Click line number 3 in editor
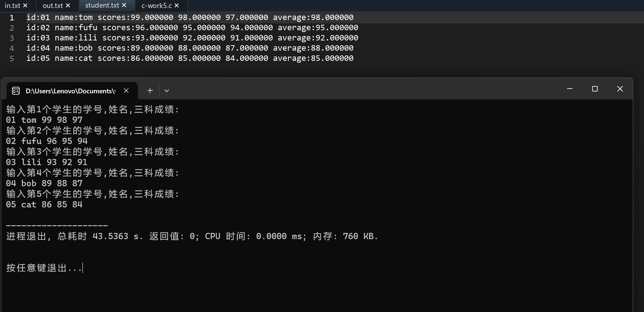This screenshot has width=644, height=312. click(12, 38)
